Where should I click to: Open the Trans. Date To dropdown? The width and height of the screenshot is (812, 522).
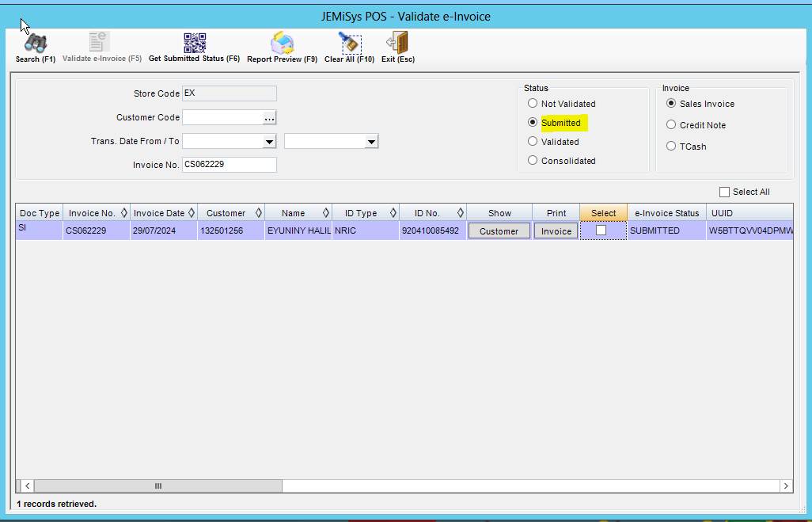click(x=372, y=141)
